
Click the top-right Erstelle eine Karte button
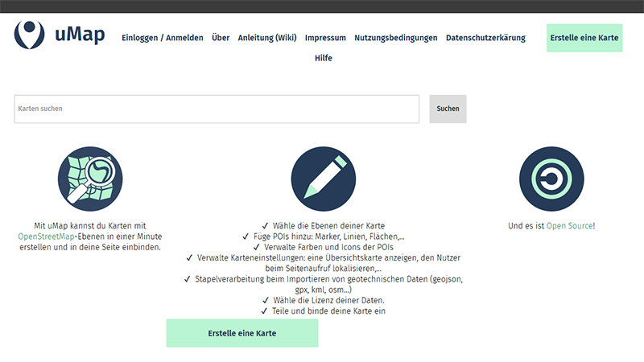[x=584, y=38]
